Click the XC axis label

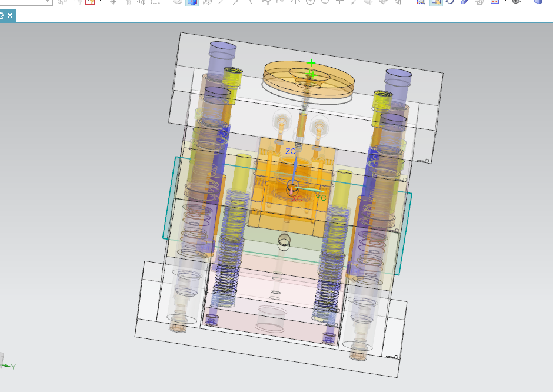297,199
